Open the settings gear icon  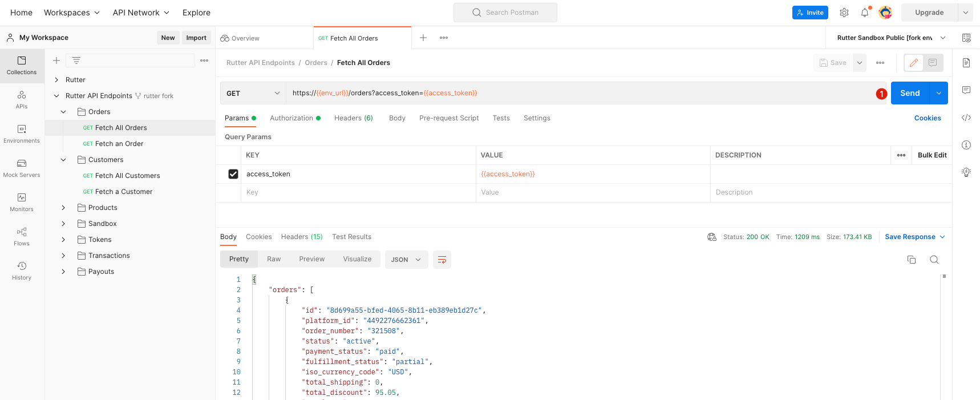coord(844,13)
